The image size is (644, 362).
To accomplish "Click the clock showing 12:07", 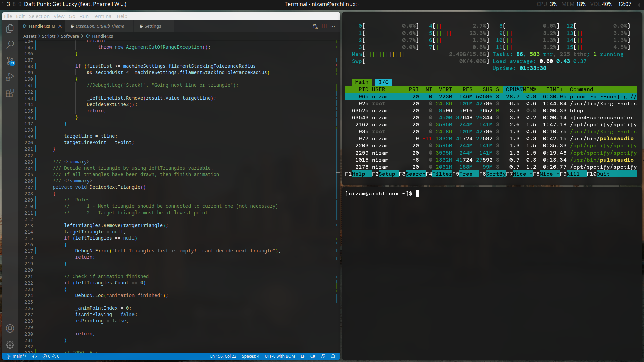I will pyautogui.click(x=625, y=4).
